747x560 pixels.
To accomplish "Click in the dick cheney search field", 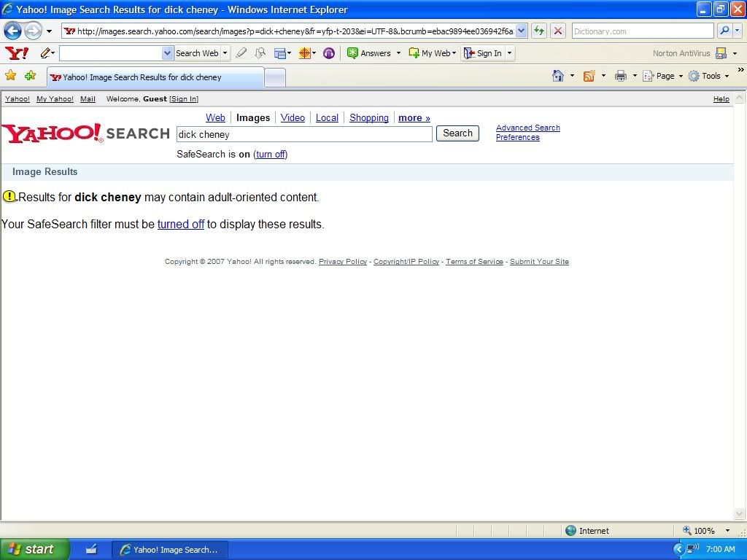I will point(304,134).
